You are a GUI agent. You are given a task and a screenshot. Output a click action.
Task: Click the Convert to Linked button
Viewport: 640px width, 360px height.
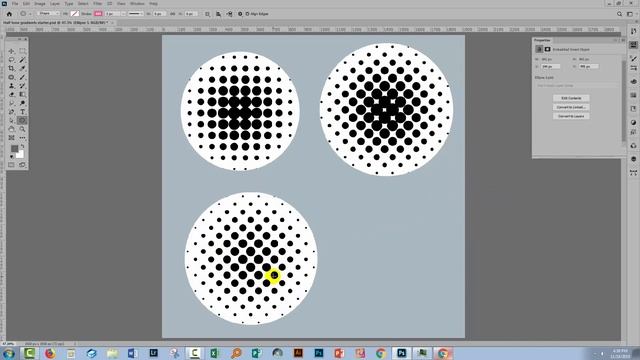[x=571, y=107]
